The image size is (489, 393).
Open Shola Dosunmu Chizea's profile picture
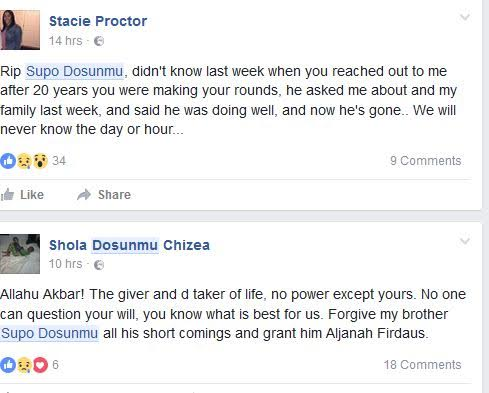coord(20,254)
